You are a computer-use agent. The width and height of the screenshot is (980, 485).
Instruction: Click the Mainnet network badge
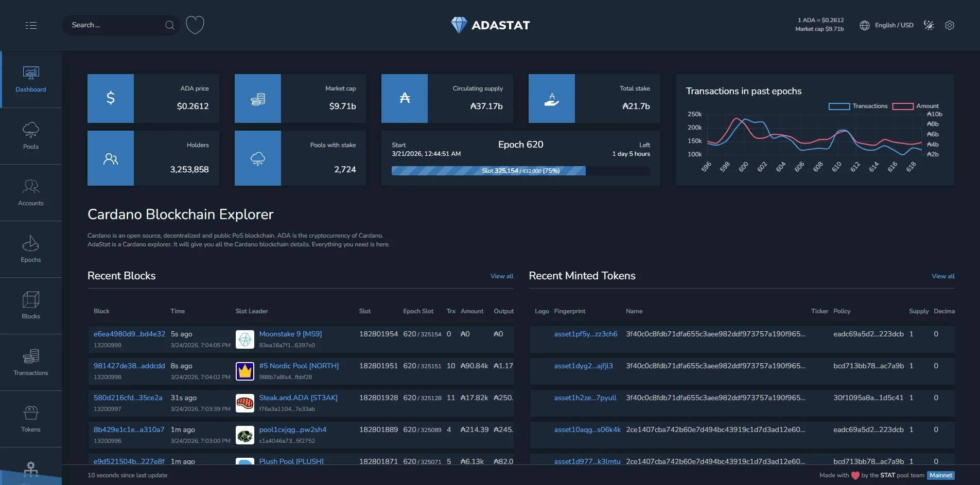941,475
